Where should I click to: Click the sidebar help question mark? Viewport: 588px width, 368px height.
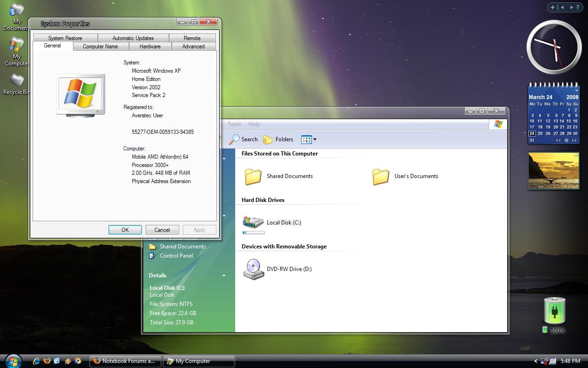tap(577, 7)
